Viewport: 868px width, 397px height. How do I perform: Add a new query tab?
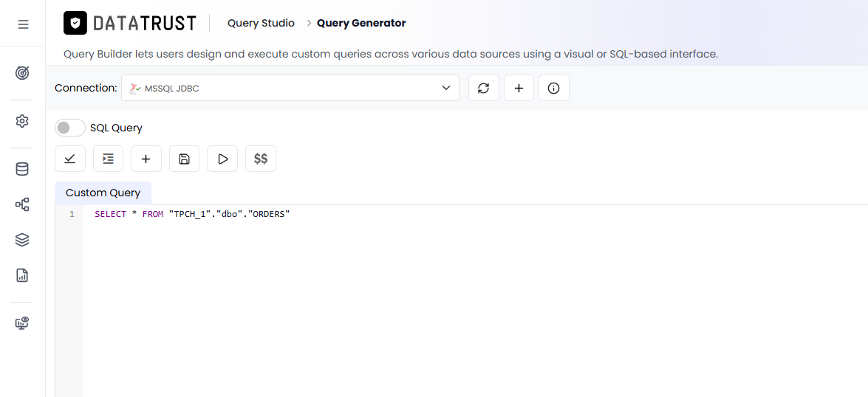tap(146, 159)
